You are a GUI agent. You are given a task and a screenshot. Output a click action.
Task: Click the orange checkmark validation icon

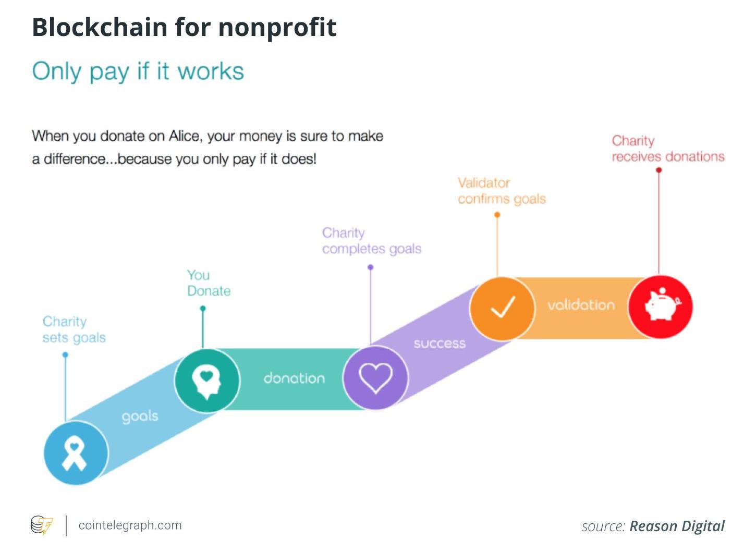[x=503, y=308]
